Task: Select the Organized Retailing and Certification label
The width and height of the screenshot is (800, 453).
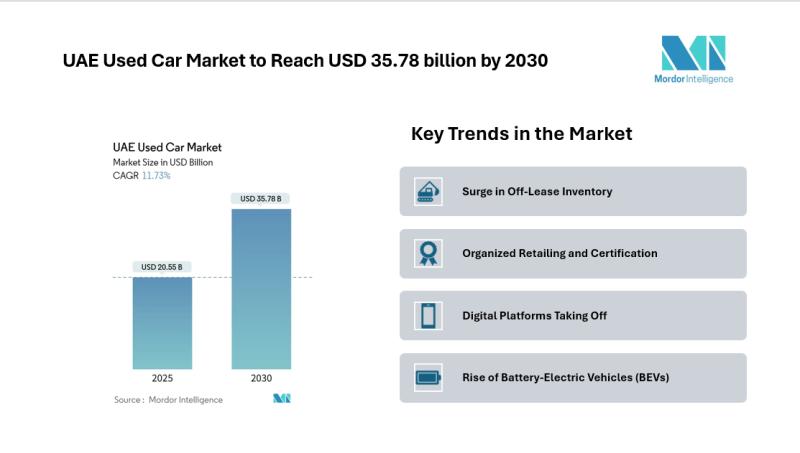Action: point(559,253)
